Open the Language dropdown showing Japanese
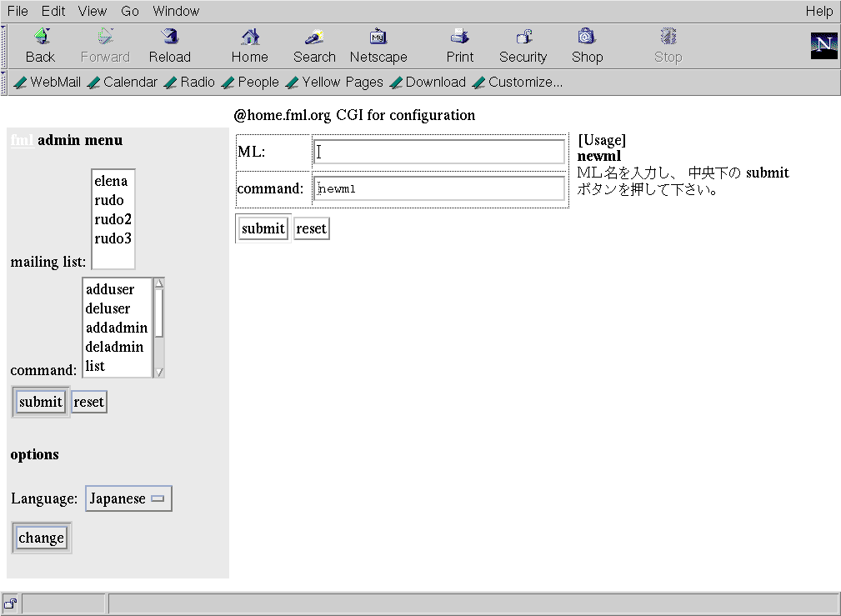 128,498
